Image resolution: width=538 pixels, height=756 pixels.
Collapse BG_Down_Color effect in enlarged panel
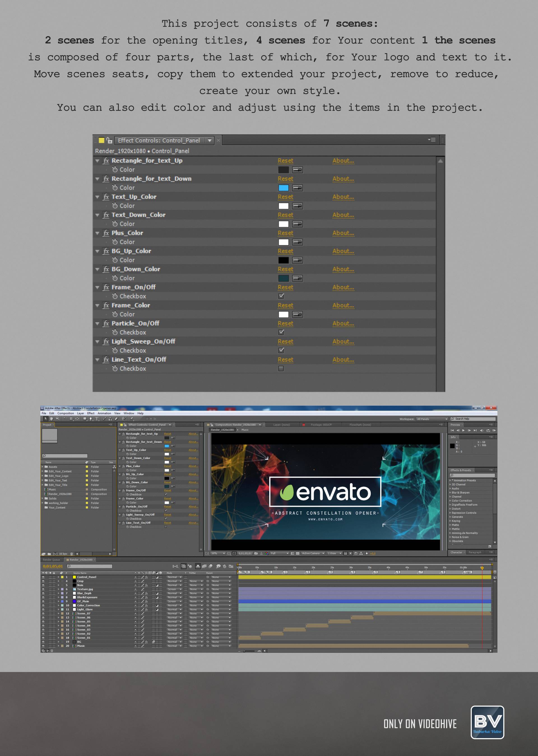(x=98, y=269)
